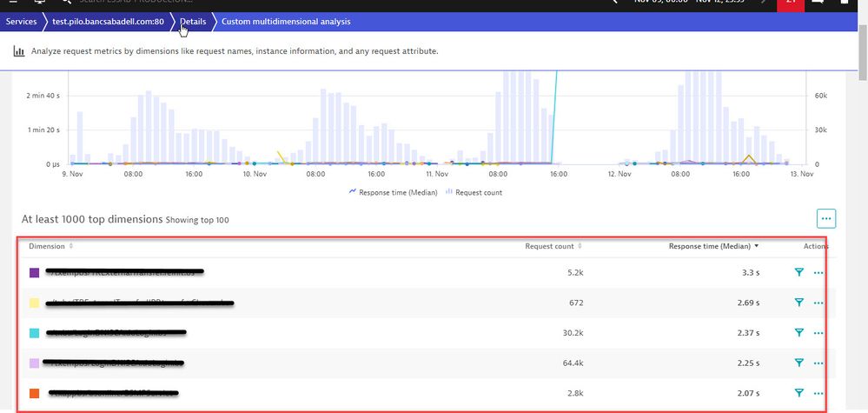The image size is (868, 413).
Task: Select the 2.37 s response time value
Action: tap(748, 333)
